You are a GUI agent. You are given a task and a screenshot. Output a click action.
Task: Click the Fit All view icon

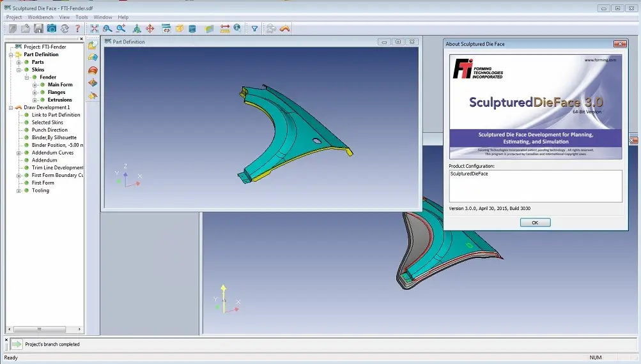[x=95, y=29]
